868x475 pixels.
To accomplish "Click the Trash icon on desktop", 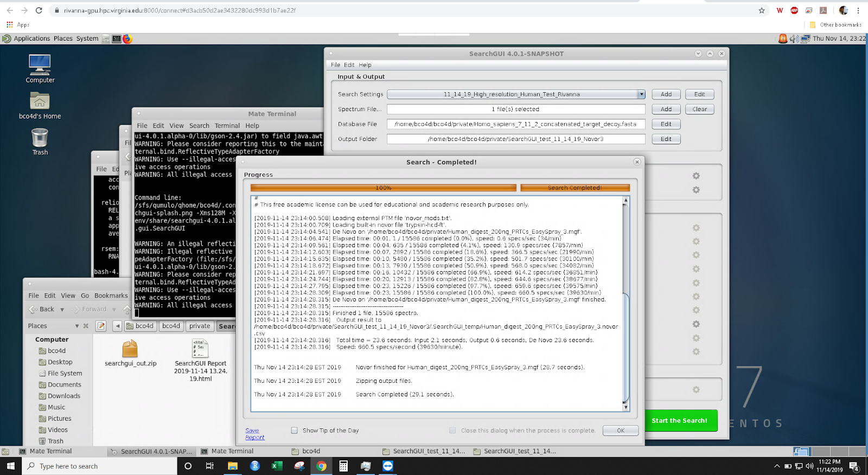I will 40,139.
